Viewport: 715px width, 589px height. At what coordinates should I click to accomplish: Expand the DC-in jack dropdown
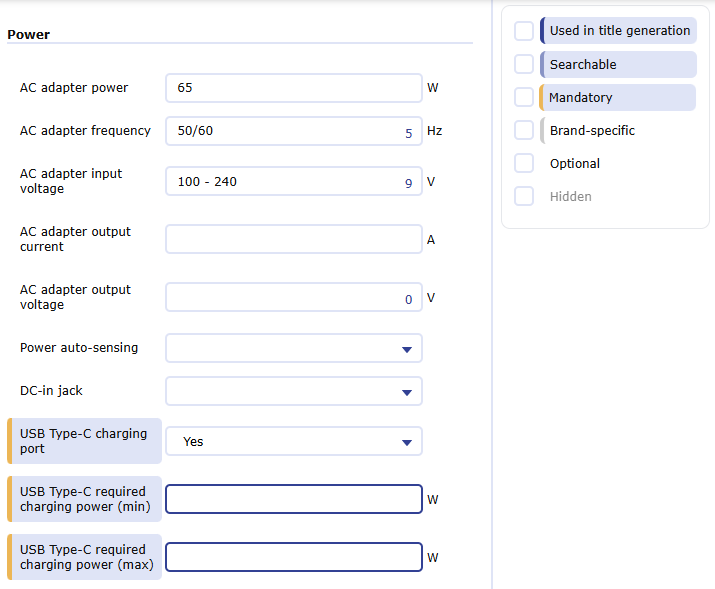(294, 391)
